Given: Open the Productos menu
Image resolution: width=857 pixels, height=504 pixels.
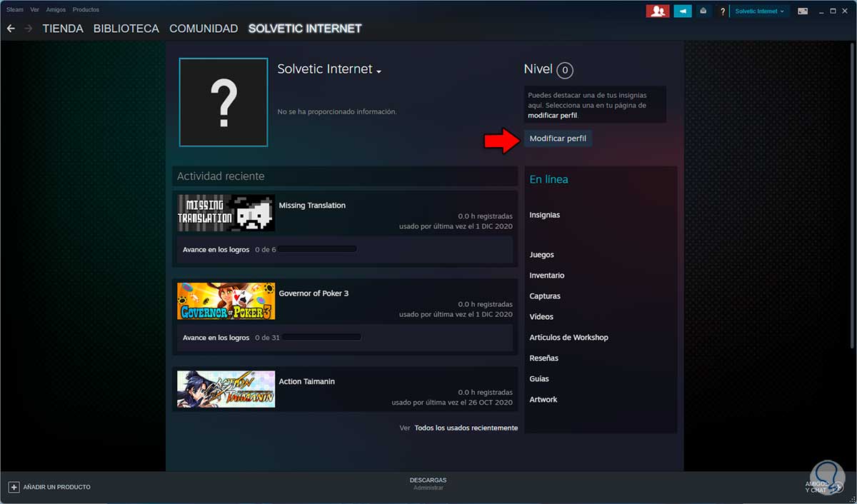Looking at the screenshot, I should pyautogui.click(x=86, y=10).
